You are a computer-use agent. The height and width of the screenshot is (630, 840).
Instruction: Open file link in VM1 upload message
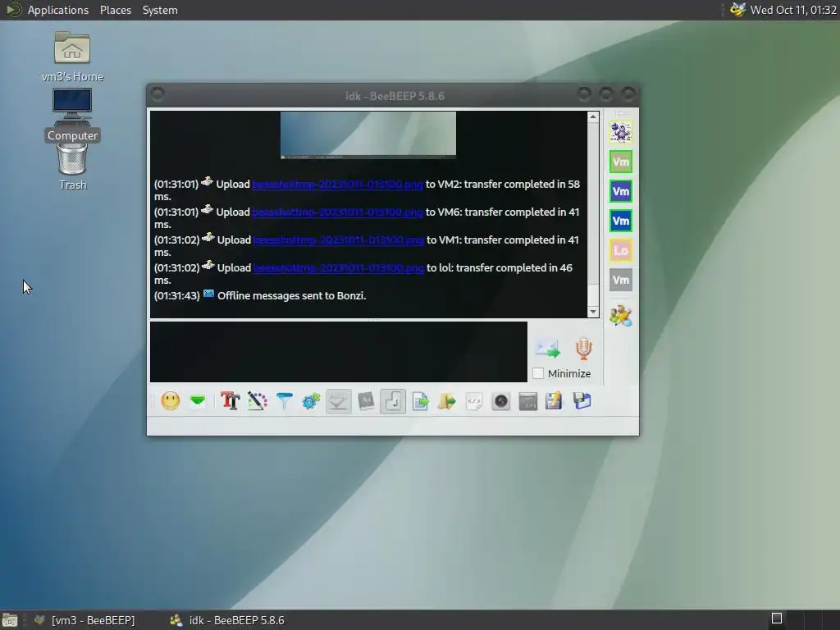click(x=339, y=240)
